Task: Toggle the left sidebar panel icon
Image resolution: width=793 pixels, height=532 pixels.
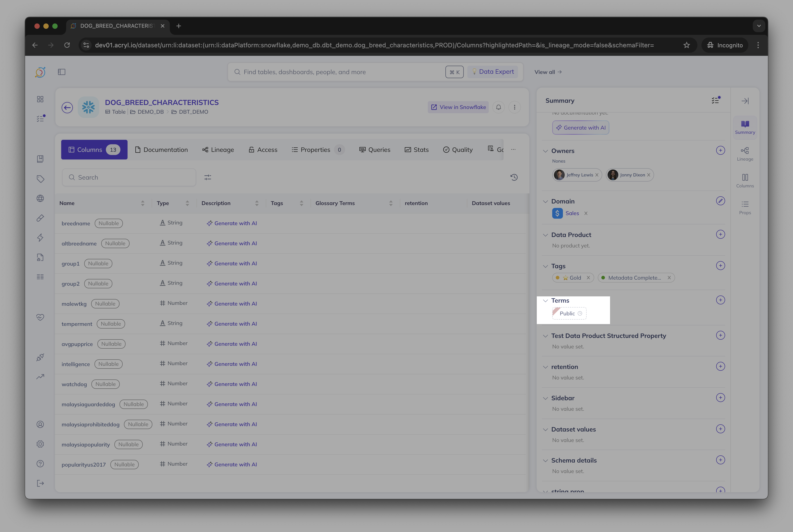Action: pos(61,72)
